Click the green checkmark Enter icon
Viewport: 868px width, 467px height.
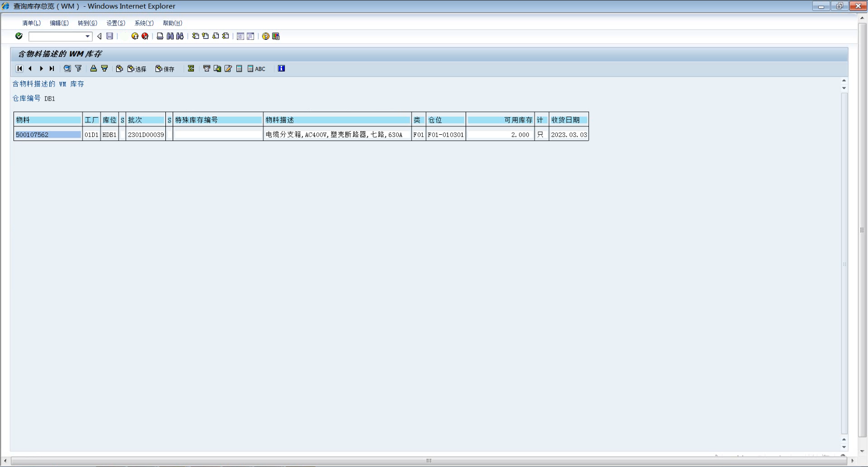(19, 36)
